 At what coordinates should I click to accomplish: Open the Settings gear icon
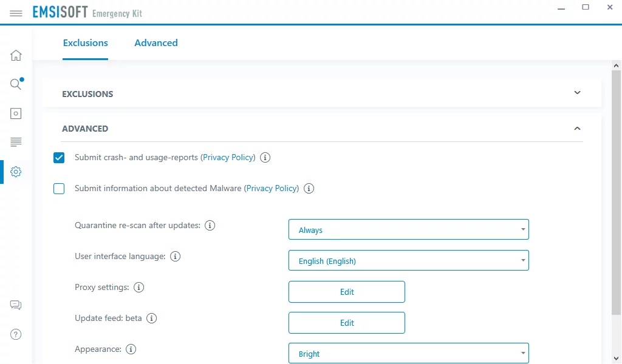pos(16,172)
